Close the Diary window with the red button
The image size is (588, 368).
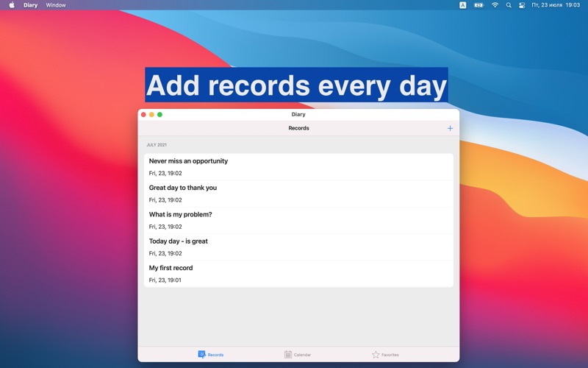[x=143, y=115]
